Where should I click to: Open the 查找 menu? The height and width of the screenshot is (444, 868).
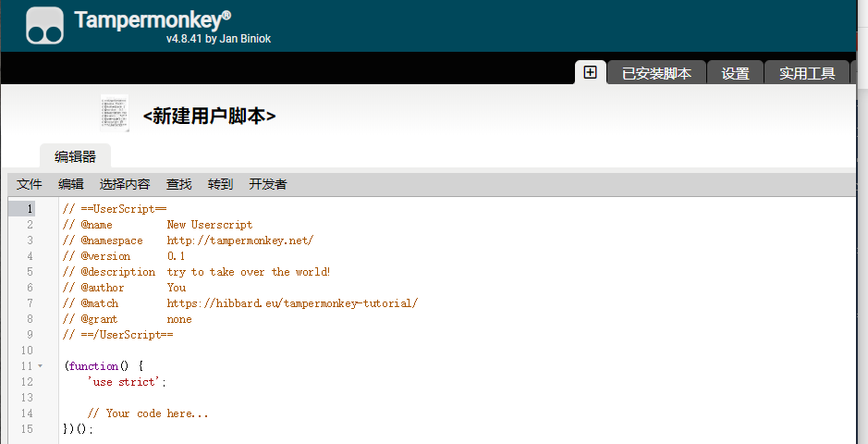178,184
